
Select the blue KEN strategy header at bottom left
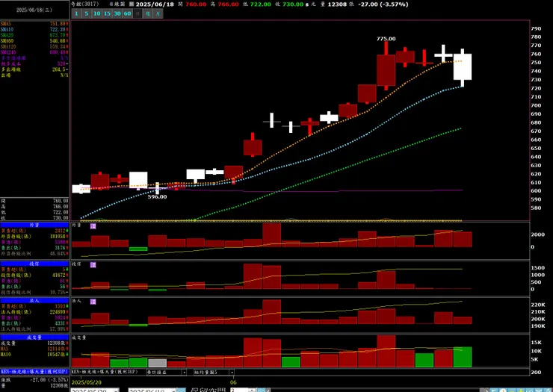[x=34, y=372]
